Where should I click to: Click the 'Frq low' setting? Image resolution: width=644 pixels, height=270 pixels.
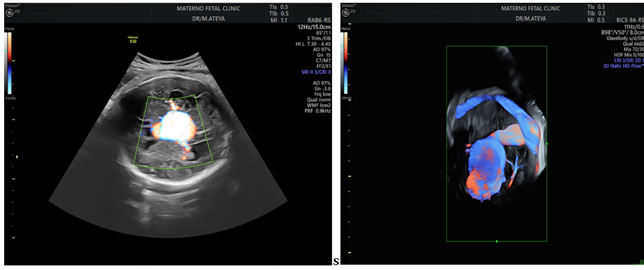322,94
